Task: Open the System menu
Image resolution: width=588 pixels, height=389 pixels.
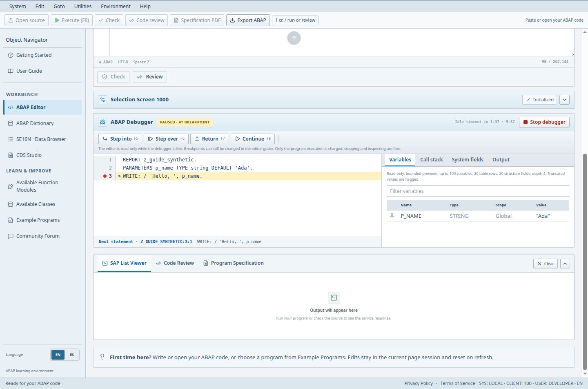Action: click(18, 7)
